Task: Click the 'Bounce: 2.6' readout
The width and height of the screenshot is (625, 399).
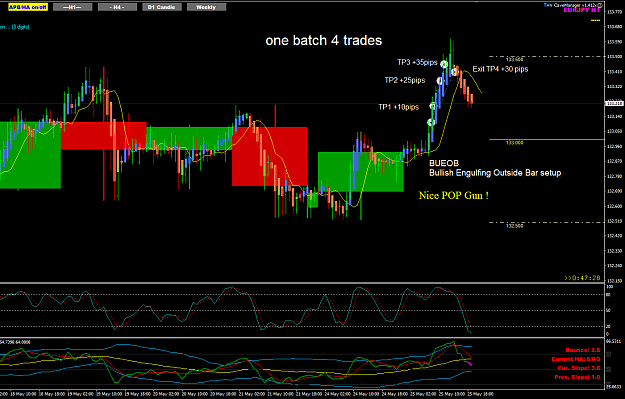Action: [583, 350]
